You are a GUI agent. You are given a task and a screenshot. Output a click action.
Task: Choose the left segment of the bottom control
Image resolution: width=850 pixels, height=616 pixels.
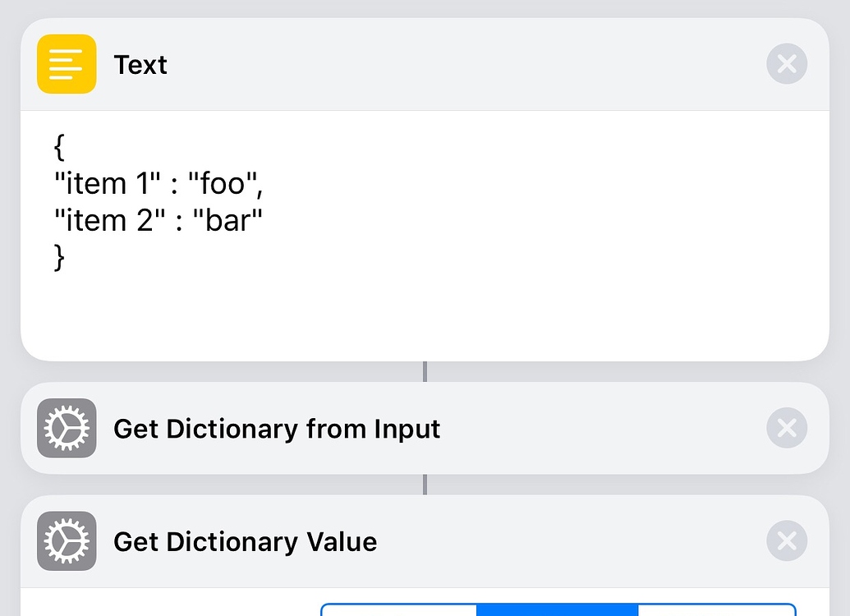398,611
